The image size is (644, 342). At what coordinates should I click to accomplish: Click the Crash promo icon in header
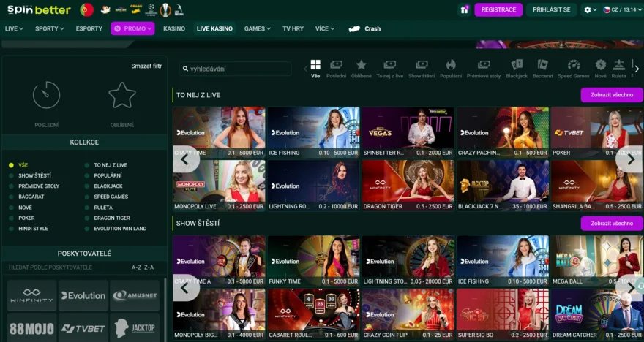[136, 9]
